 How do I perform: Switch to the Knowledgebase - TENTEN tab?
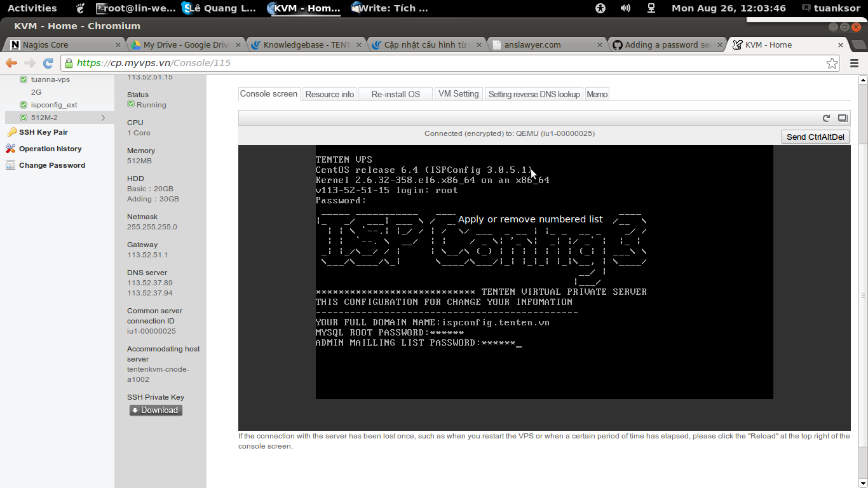306,45
